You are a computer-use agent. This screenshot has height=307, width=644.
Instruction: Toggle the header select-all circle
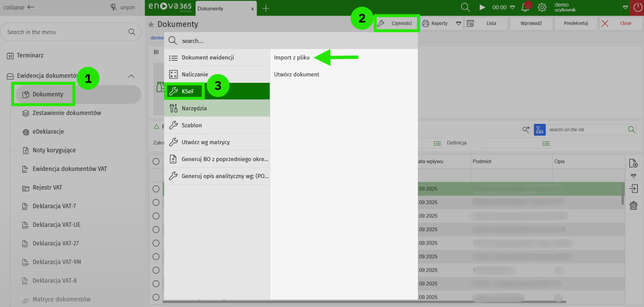[156, 161]
